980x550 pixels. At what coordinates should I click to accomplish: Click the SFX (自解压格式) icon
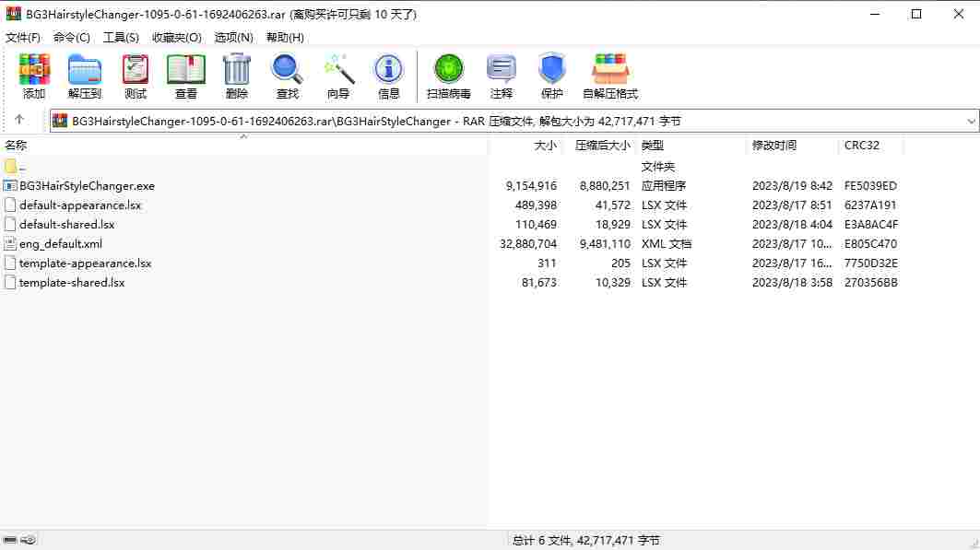tap(610, 76)
